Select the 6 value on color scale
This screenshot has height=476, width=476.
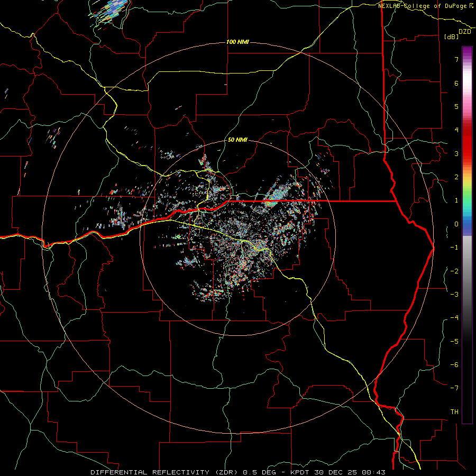pos(456,83)
